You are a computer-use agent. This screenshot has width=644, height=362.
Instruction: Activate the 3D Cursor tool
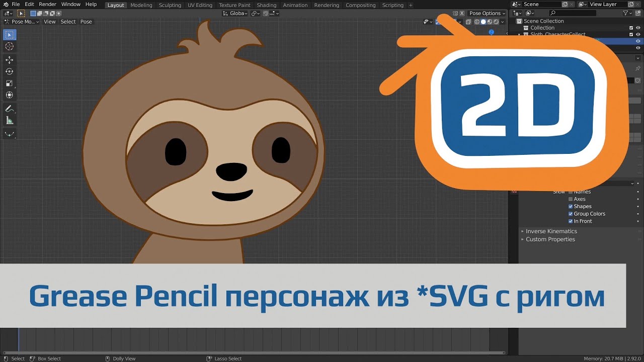[x=9, y=46]
